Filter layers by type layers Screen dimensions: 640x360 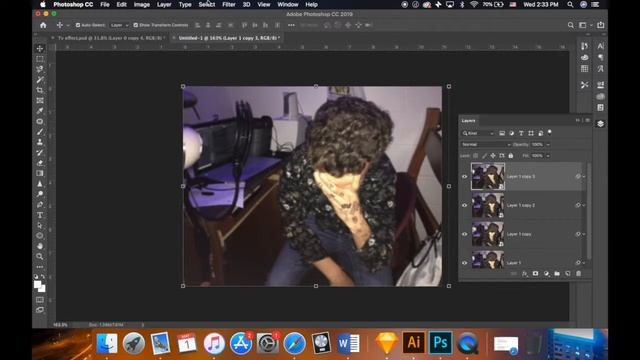click(x=521, y=133)
